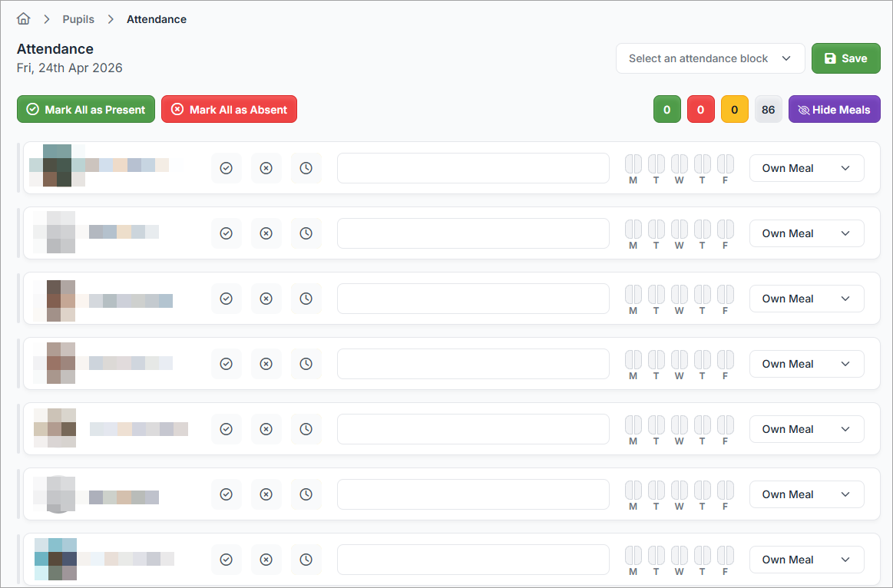This screenshot has width=893, height=588.
Task: Toggle Friday meal pill in second row
Action: click(725, 229)
